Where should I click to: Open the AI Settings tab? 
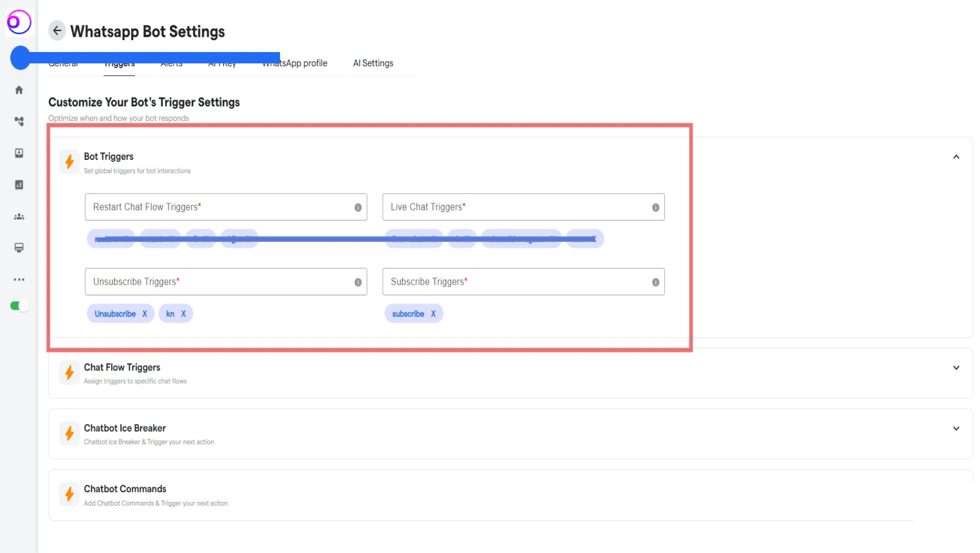coord(373,63)
